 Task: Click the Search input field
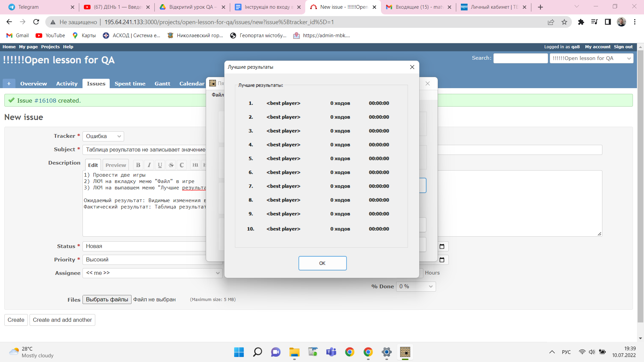click(520, 58)
